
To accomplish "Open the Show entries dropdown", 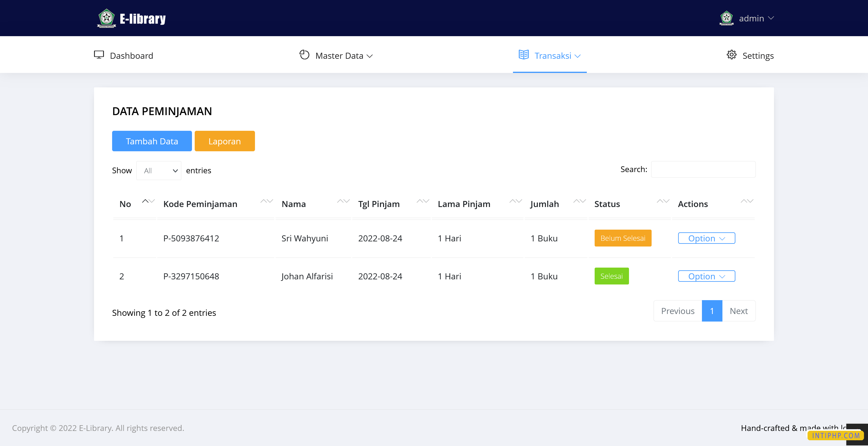I will click(x=159, y=171).
